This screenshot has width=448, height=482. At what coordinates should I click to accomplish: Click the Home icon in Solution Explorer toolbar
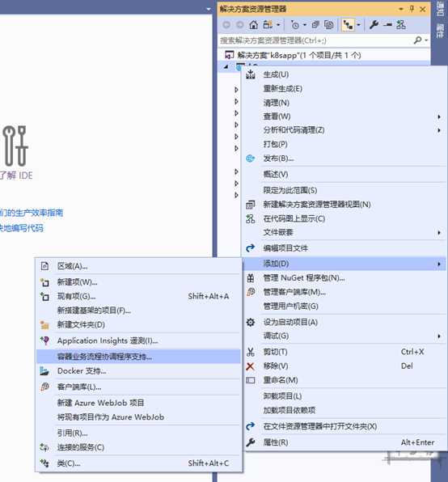click(x=253, y=24)
